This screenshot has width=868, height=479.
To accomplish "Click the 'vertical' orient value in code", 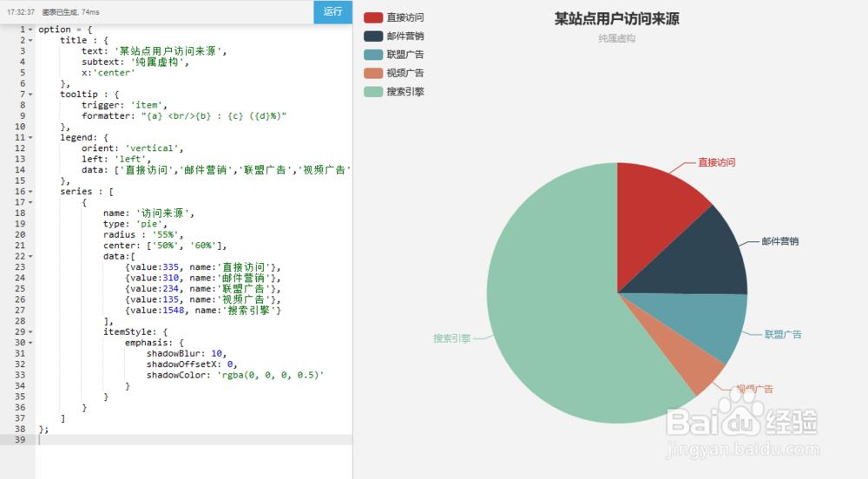I will pos(152,148).
